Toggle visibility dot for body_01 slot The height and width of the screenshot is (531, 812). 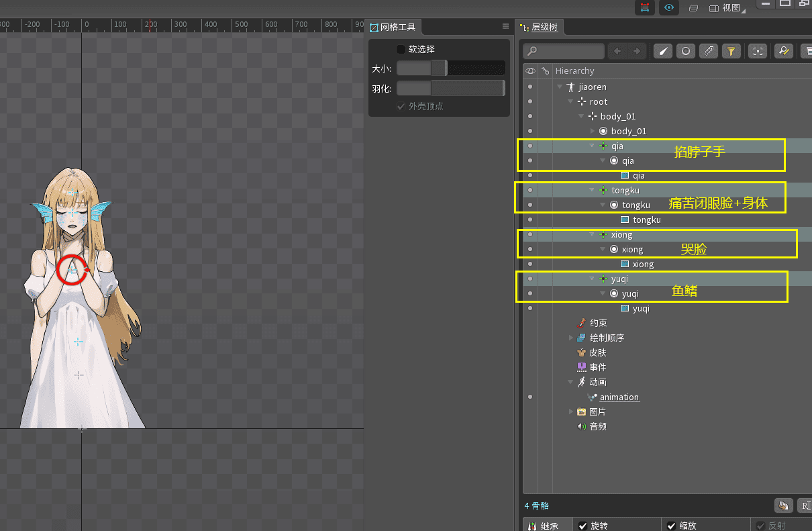[530, 131]
